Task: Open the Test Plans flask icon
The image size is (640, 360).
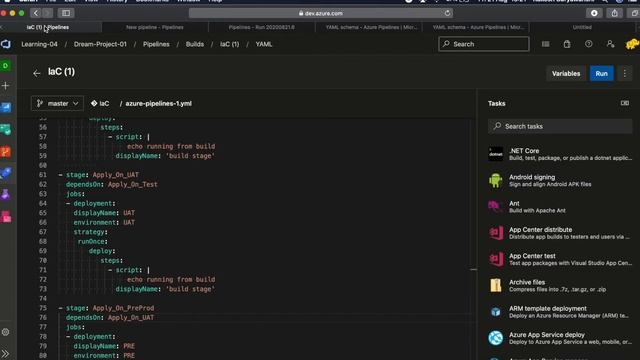Action: (6, 195)
